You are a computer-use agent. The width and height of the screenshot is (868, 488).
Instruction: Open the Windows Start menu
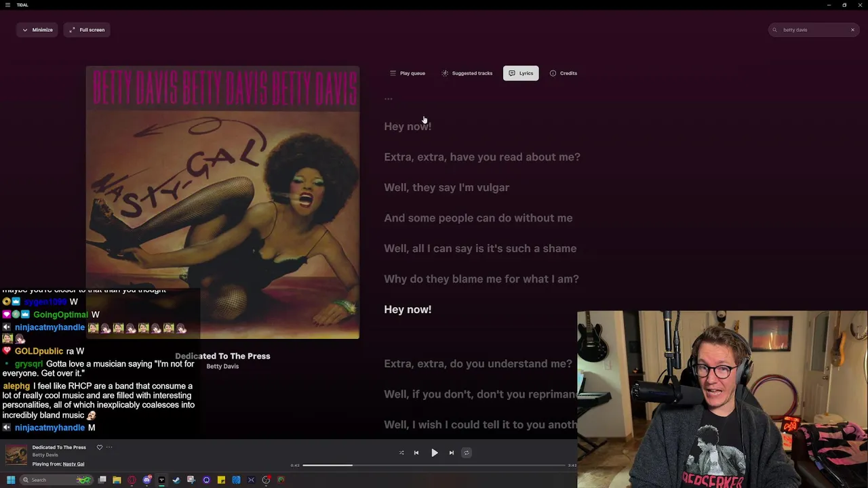click(x=10, y=480)
